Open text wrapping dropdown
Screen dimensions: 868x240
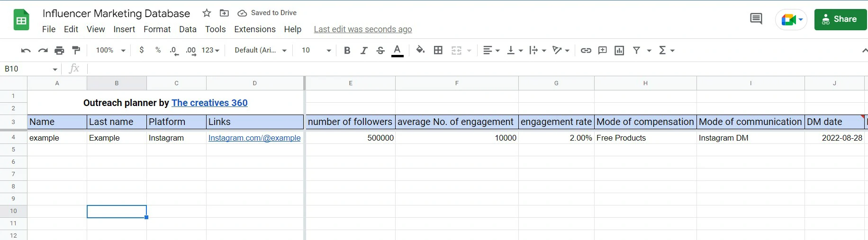coord(538,50)
